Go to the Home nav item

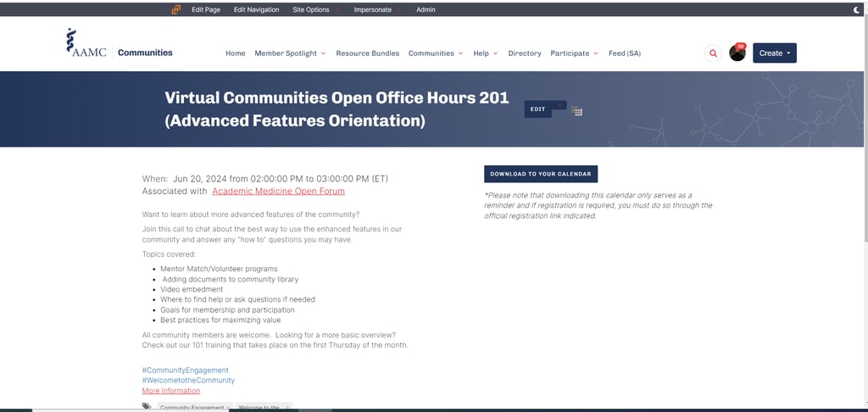(236, 53)
